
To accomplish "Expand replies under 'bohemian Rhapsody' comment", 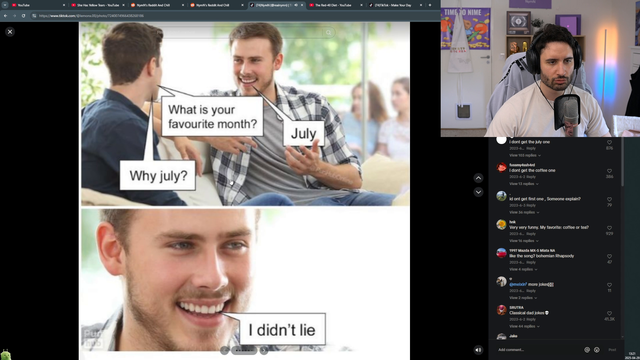I will coord(523,269).
